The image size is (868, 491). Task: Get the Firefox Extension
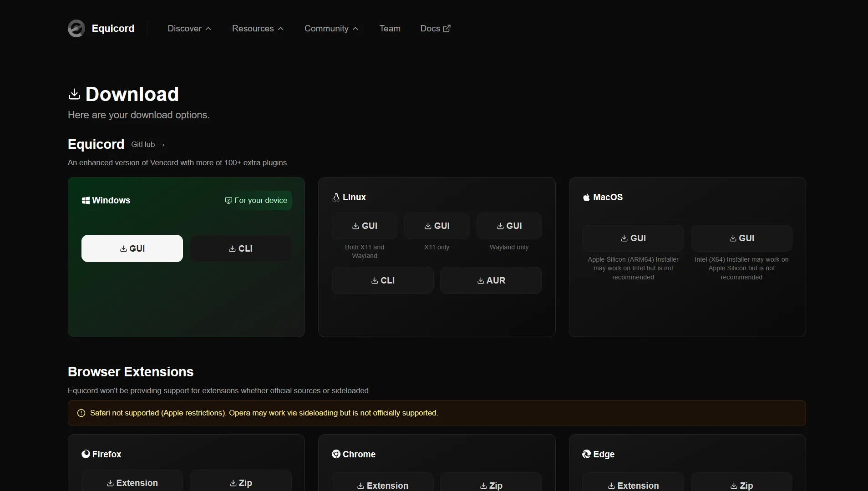coord(132,481)
